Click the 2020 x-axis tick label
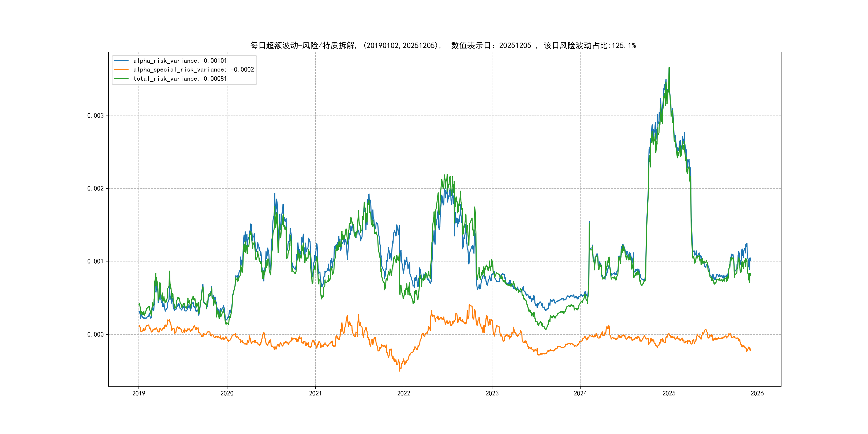 227,393
